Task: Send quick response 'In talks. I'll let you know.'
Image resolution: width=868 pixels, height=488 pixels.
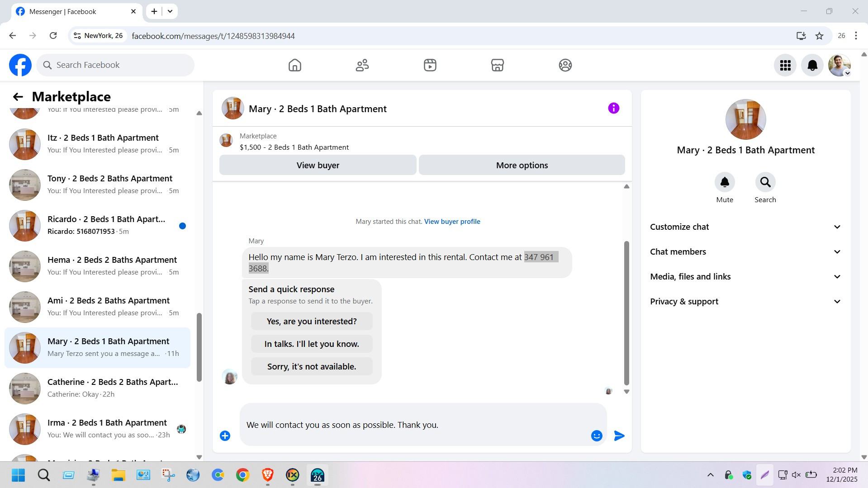Action: [312, 344]
